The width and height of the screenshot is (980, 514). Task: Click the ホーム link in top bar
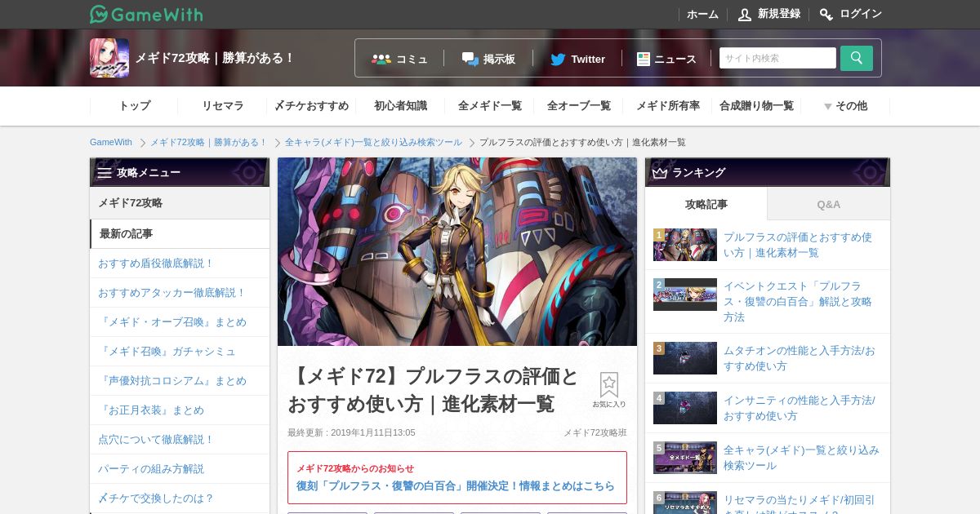(702, 14)
